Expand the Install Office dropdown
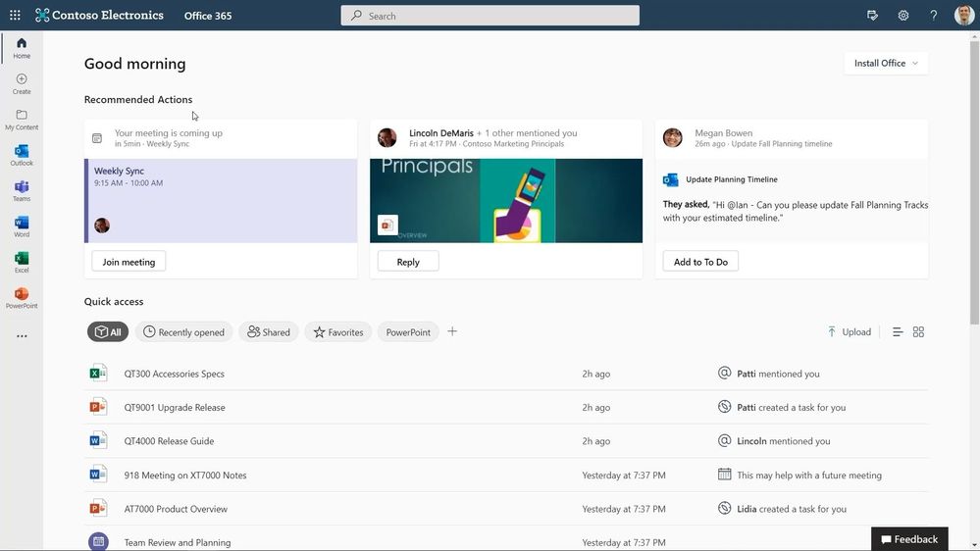980x551 pixels. (886, 63)
